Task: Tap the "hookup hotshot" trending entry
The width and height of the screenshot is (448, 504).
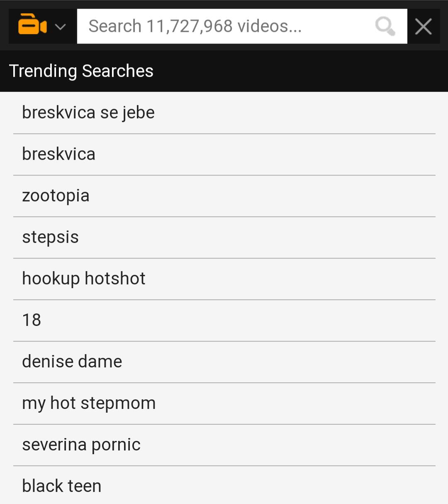Action: tap(84, 279)
